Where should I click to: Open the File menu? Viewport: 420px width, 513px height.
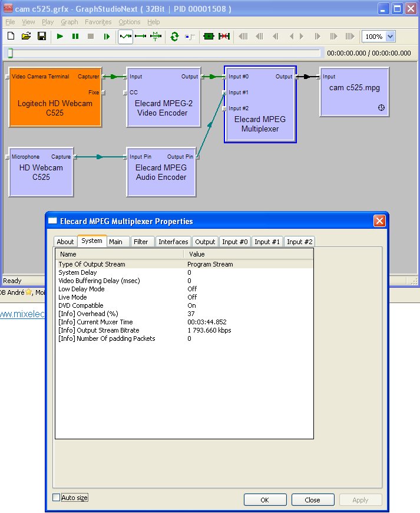[x=10, y=22]
